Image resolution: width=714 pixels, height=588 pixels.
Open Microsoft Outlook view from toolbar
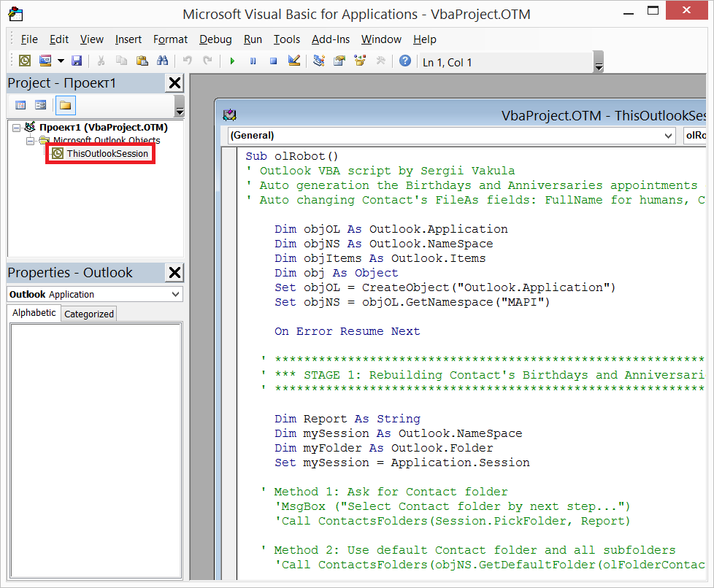(x=25, y=61)
